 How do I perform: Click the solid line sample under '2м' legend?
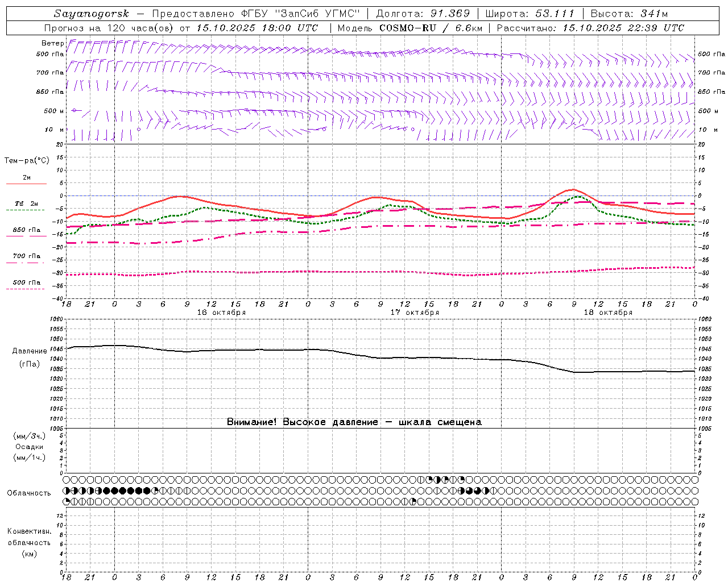tap(26, 184)
